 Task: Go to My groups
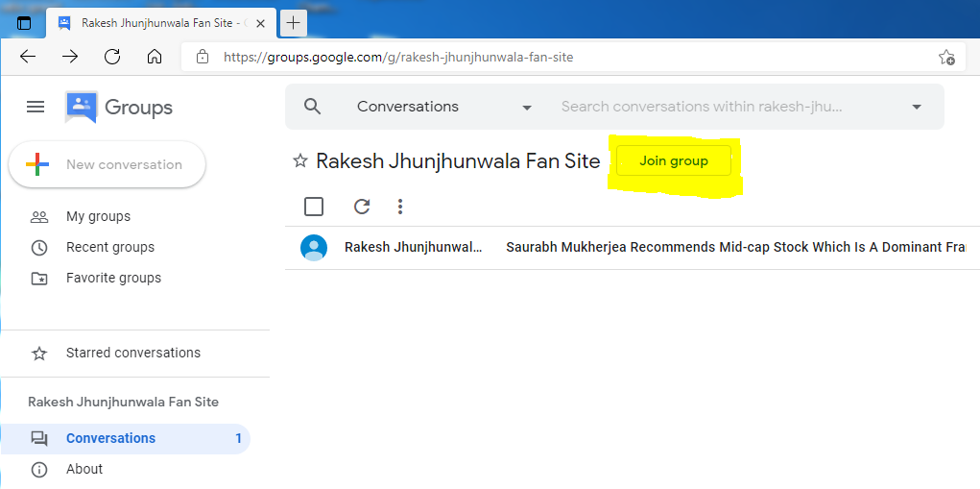pyautogui.click(x=98, y=216)
